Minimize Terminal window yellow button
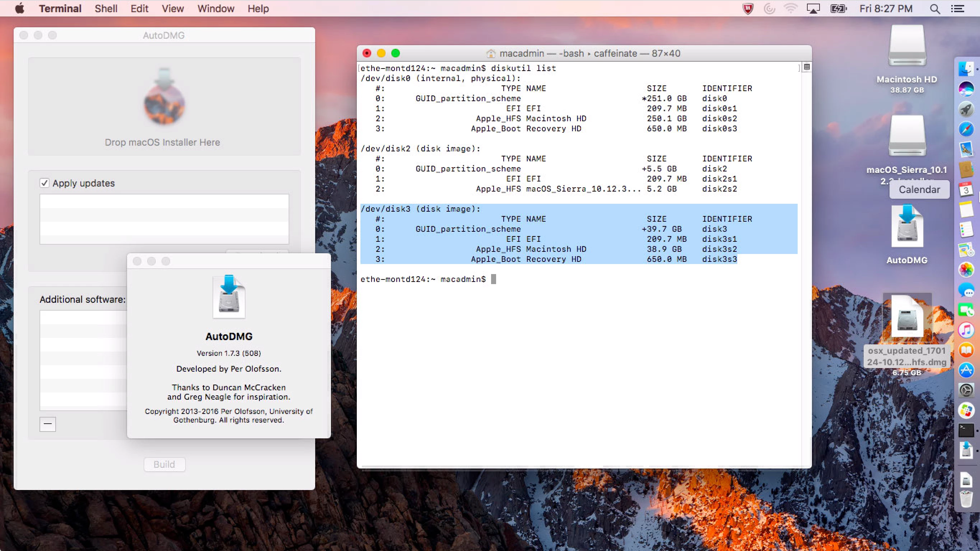Screen dimensions: 980x551 (x=381, y=53)
